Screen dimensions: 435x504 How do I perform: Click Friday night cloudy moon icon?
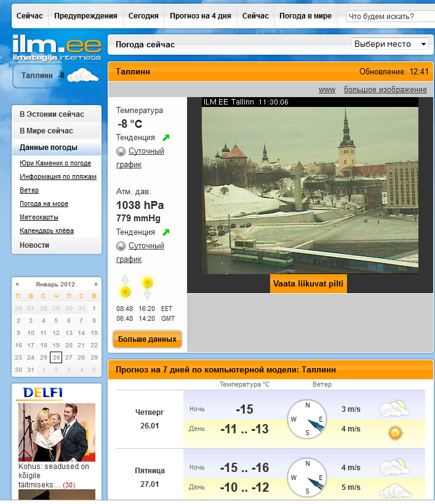(394, 467)
